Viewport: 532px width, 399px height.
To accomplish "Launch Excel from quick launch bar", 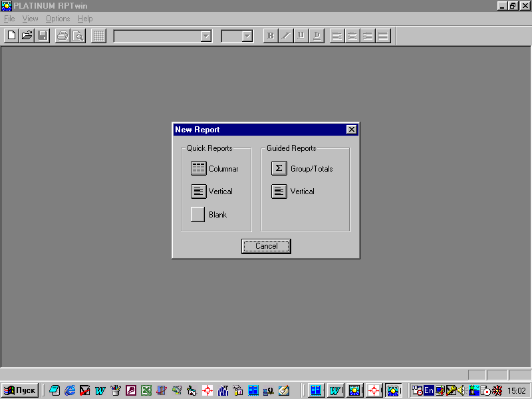I will coord(146,390).
